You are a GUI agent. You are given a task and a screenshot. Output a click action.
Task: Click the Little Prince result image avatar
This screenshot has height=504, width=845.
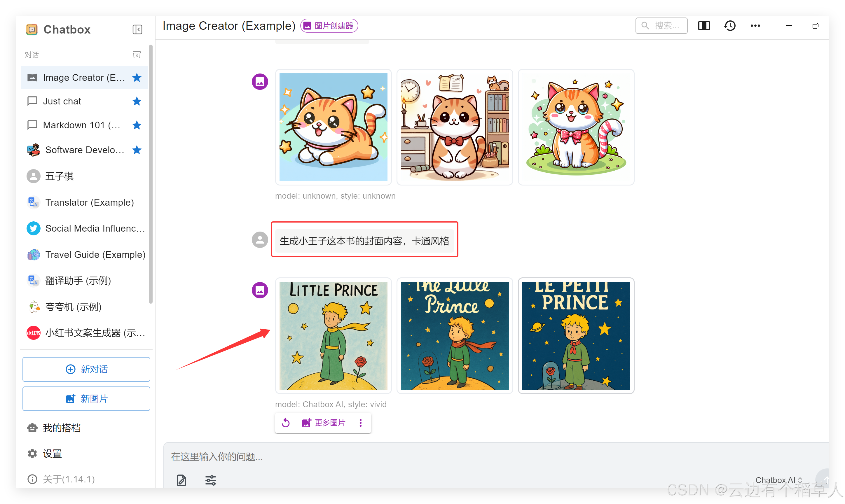260,290
